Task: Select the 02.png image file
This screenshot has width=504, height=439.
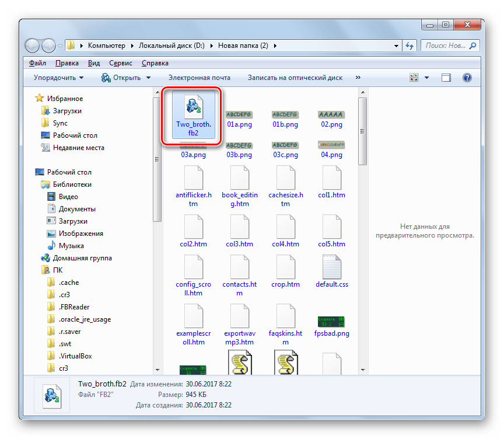Action: point(332,114)
